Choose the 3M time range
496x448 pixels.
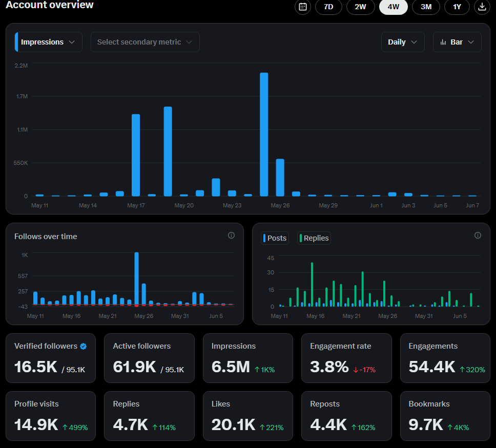426,7
